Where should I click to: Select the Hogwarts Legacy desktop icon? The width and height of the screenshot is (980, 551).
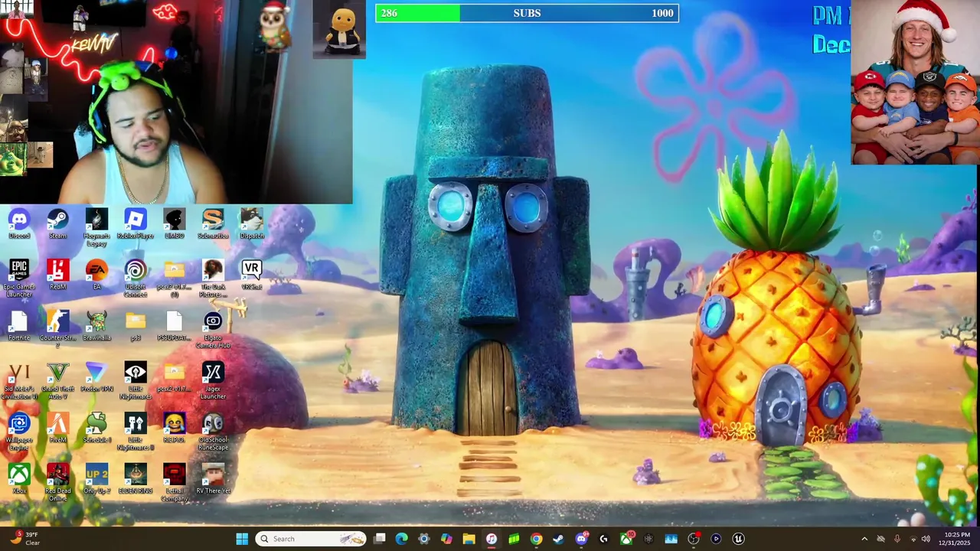(x=96, y=227)
